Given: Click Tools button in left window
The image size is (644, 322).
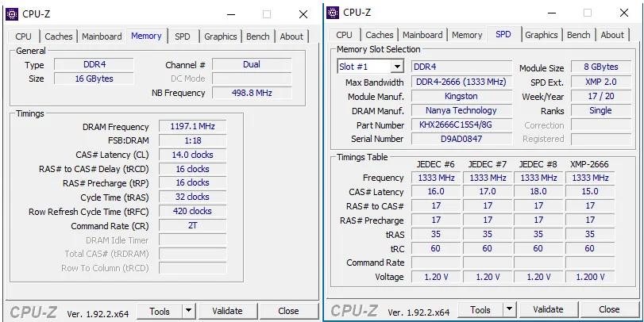Looking at the screenshot, I should click(160, 312).
